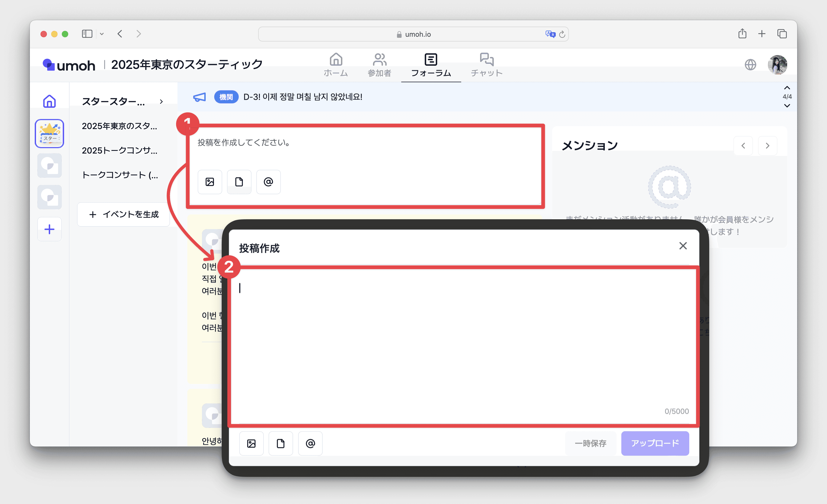The height and width of the screenshot is (504, 827).
Task: Show next announcement with down chevron
Action: click(x=787, y=106)
